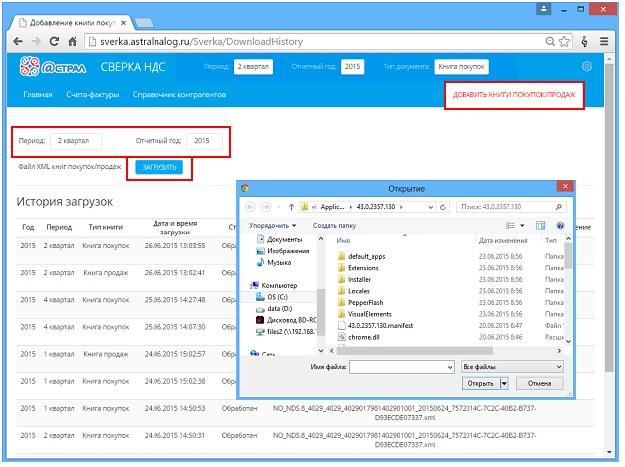Screen dimensions: 625x467
Task: Open the view options dropdown in the file dialog
Action: 521,226
